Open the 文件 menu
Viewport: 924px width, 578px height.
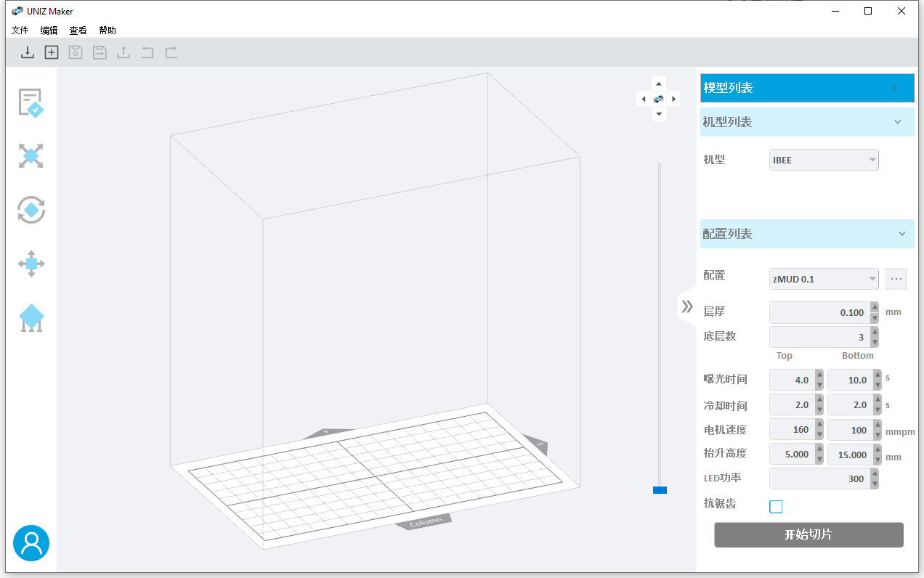(20, 30)
